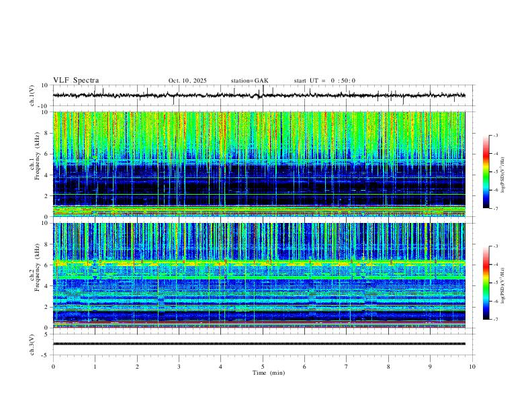Click the "ch.1(V)" axis label
This screenshot has width=532, height=411.
(x=32, y=95)
